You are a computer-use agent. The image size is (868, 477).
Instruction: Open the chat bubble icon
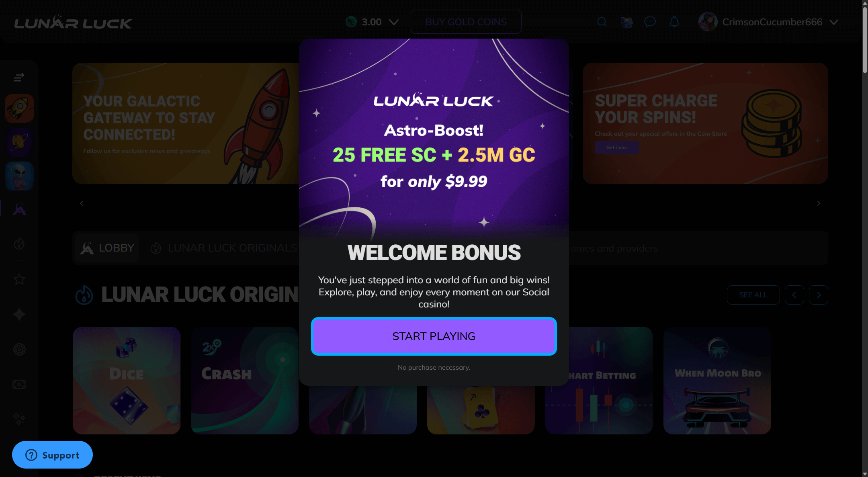pyautogui.click(x=650, y=22)
